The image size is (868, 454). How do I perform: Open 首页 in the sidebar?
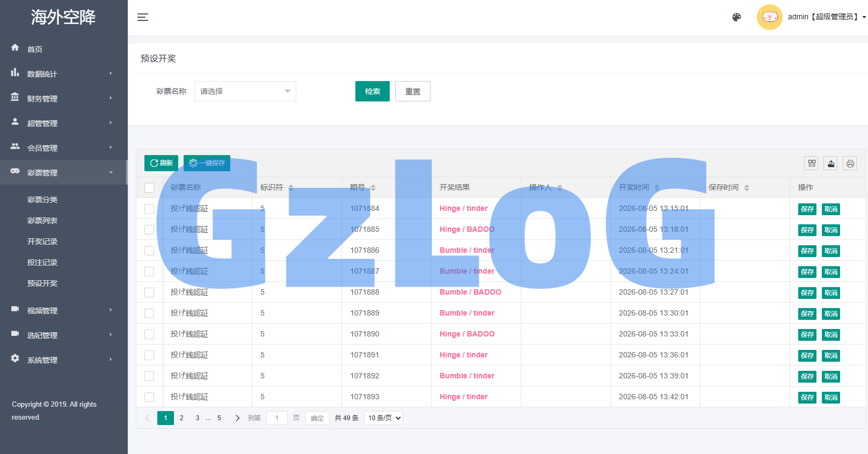[x=35, y=49]
